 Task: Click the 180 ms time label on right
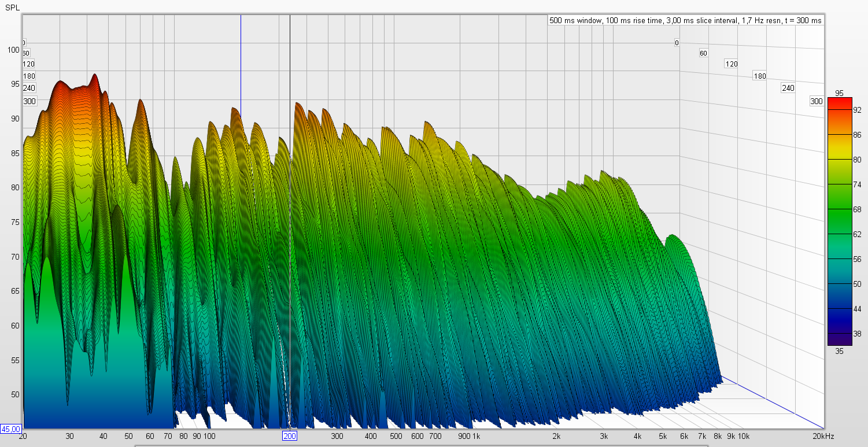click(x=759, y=76)
